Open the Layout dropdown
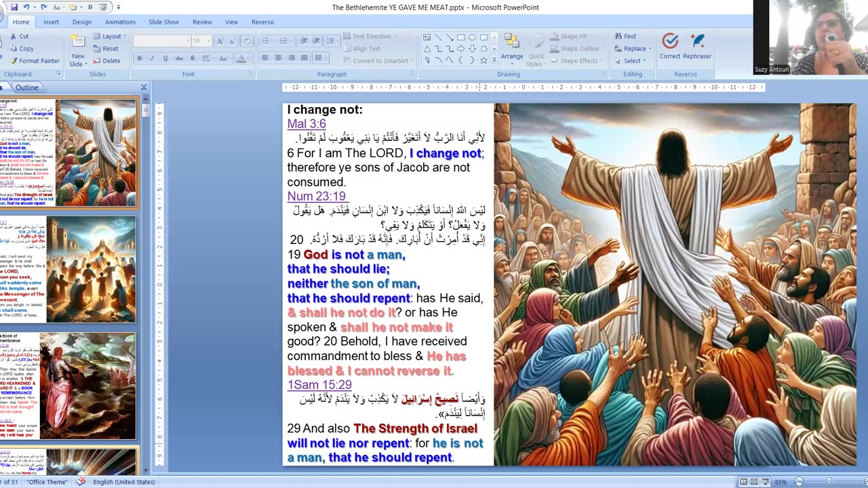868x488 pixels. 109,37
